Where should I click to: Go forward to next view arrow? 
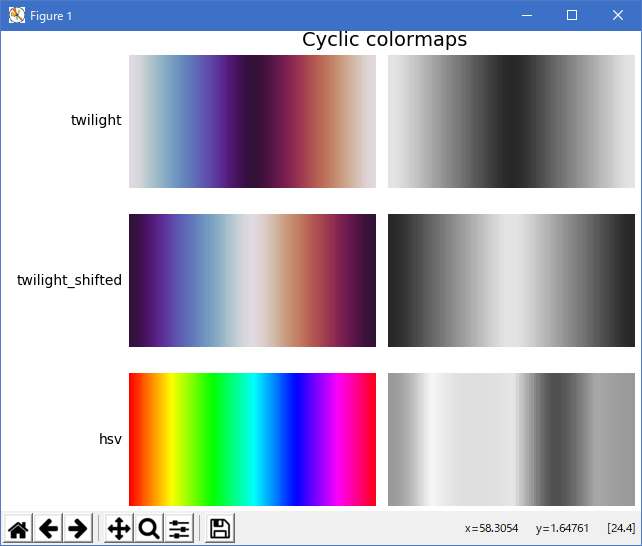coord(78,528)
